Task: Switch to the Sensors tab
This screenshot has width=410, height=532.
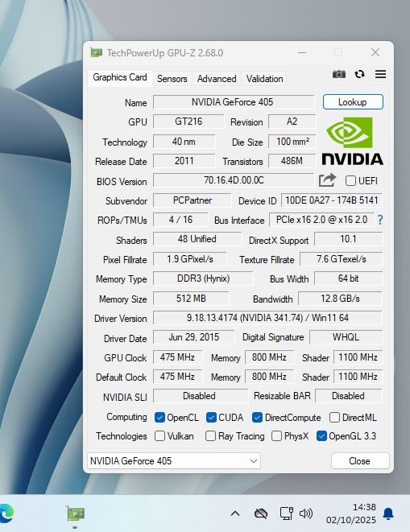Action: click(172, 79)
